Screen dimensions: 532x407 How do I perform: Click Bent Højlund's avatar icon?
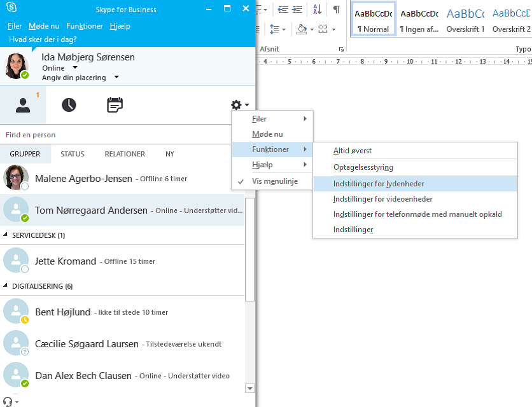pos(16,312)
